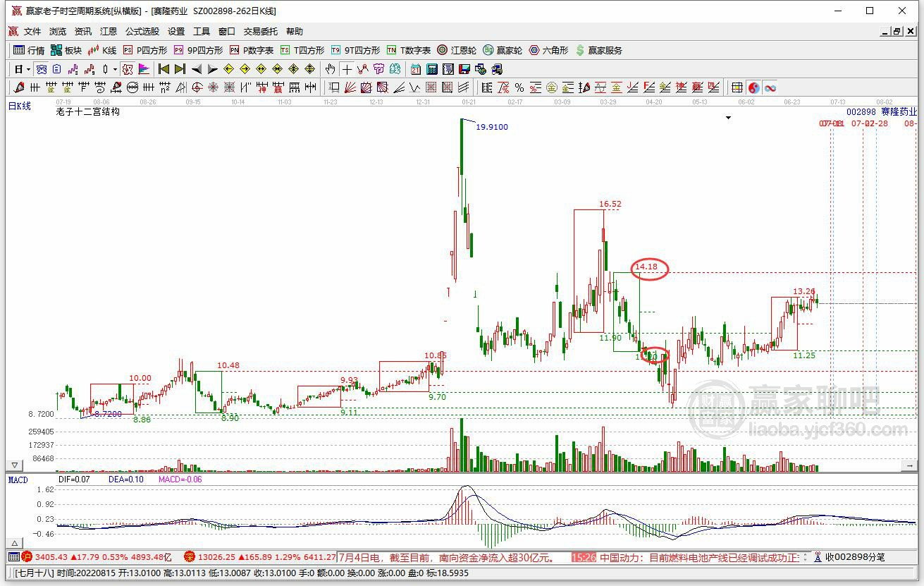Click the status bar table icon
Screen dimensions: 924x586
13,557
